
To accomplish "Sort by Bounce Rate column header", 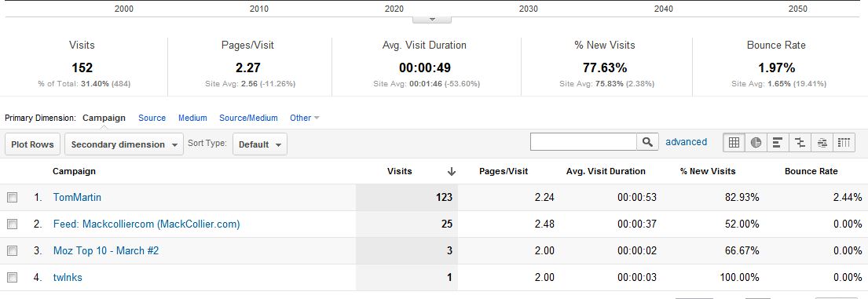I will [x=811, y=171].
